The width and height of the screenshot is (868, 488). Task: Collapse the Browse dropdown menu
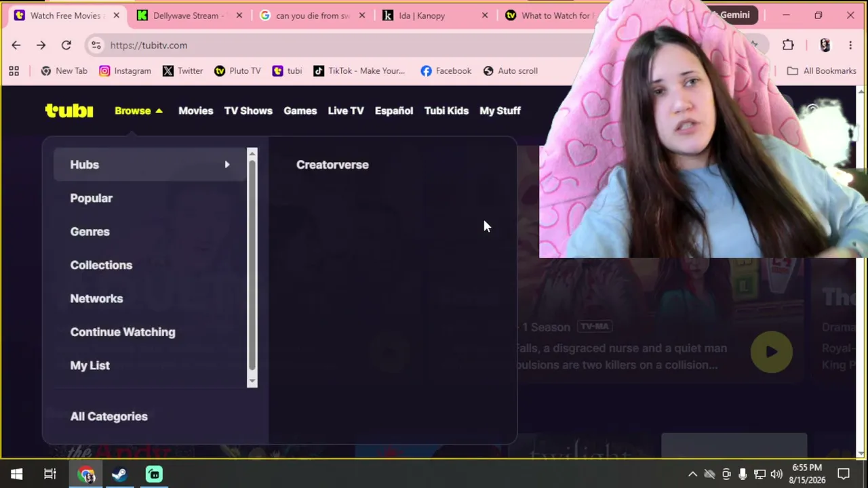[139, 110]
